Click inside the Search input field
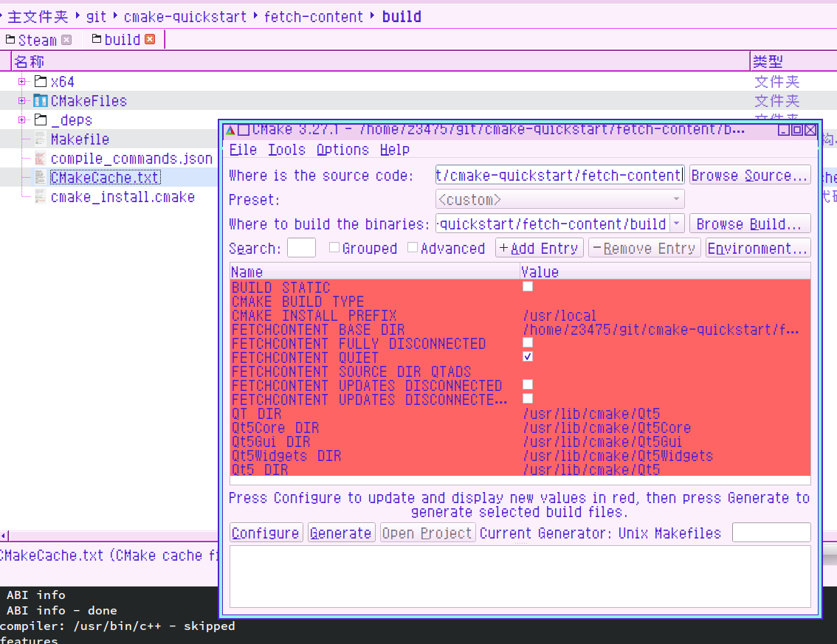This screenshot has height=644, width=837. click(x=301, y=248)
